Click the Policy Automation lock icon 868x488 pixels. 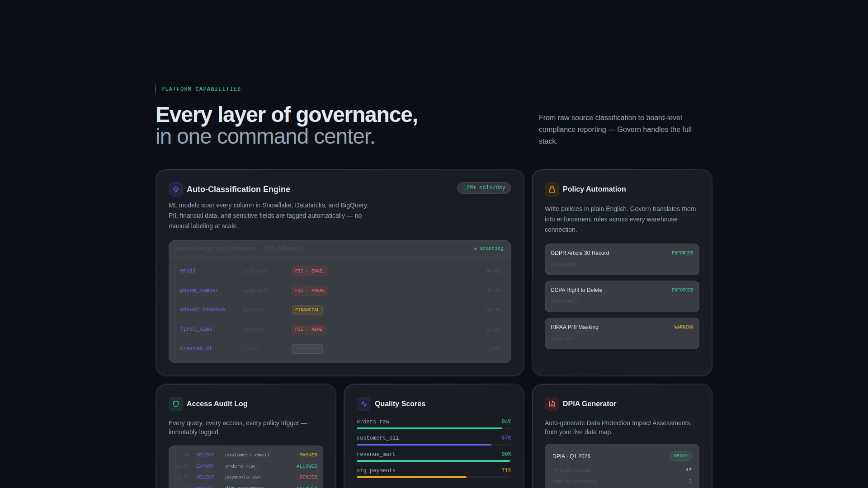click(x=552, y=189)
